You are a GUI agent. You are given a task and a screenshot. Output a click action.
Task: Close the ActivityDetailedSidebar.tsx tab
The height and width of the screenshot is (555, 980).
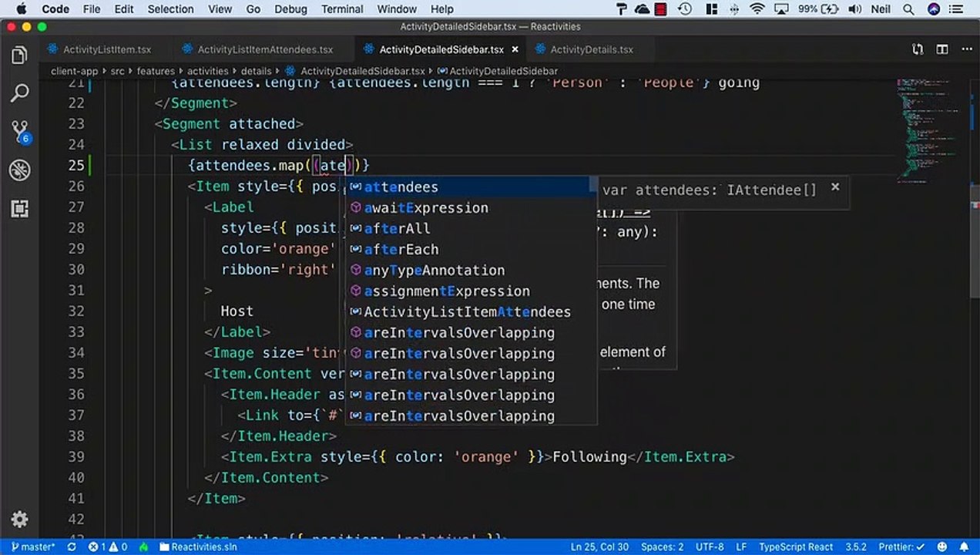pyautogui.click(x=515, y=49)
